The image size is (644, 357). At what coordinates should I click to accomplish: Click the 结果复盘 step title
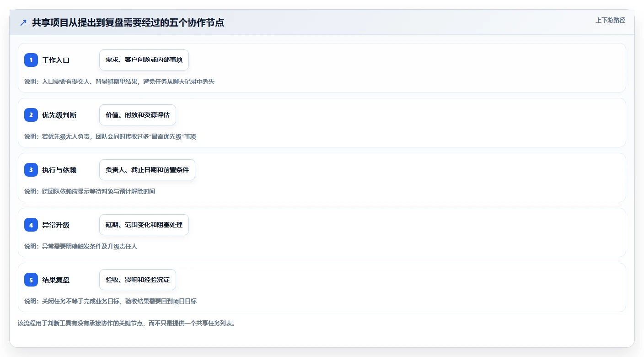pyautogui.click(x=56, y=280)
